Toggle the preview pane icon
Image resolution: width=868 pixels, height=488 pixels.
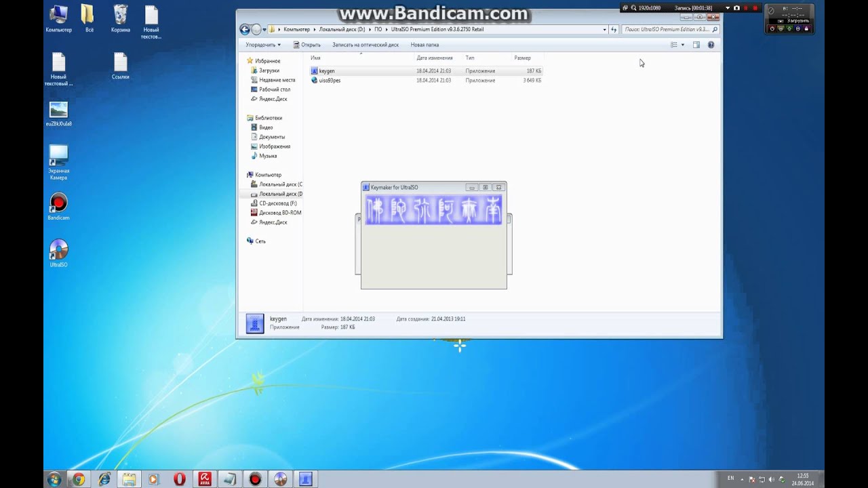pyautogui.click(x=696, y=45)
